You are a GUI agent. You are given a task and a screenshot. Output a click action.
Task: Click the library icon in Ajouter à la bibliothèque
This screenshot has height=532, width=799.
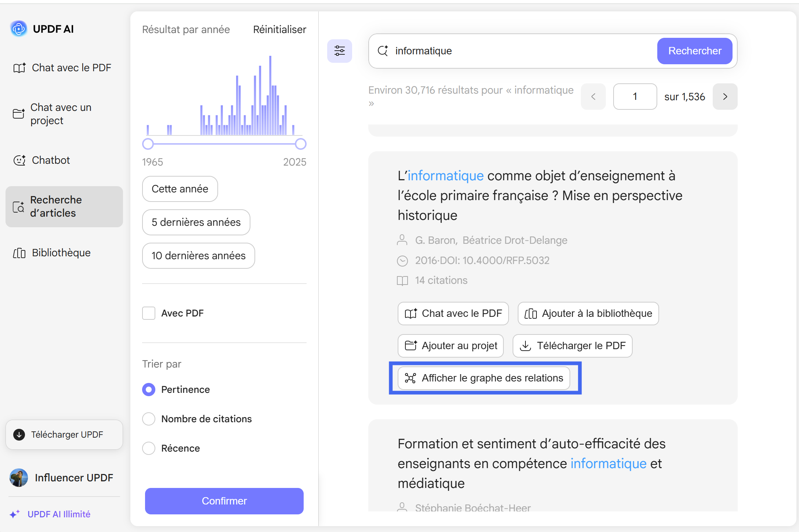[531, 314]
